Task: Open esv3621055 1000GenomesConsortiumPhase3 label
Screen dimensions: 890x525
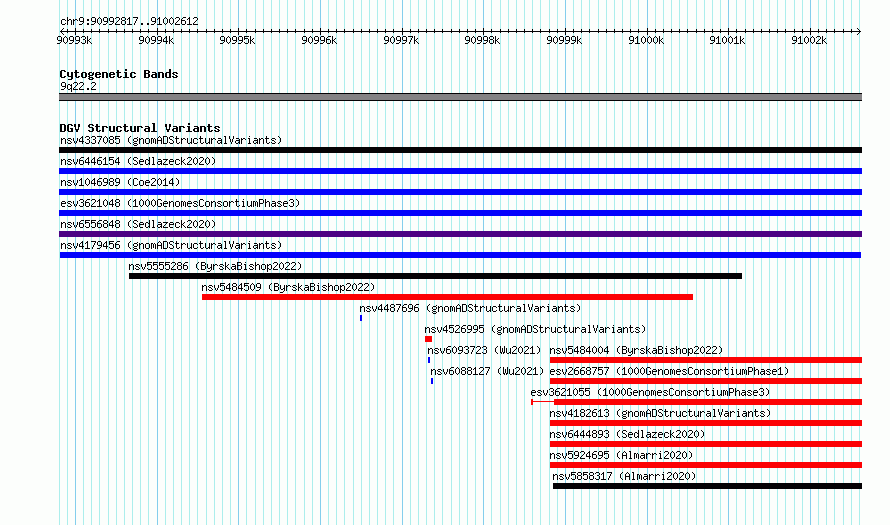Action: pos(650,392)
